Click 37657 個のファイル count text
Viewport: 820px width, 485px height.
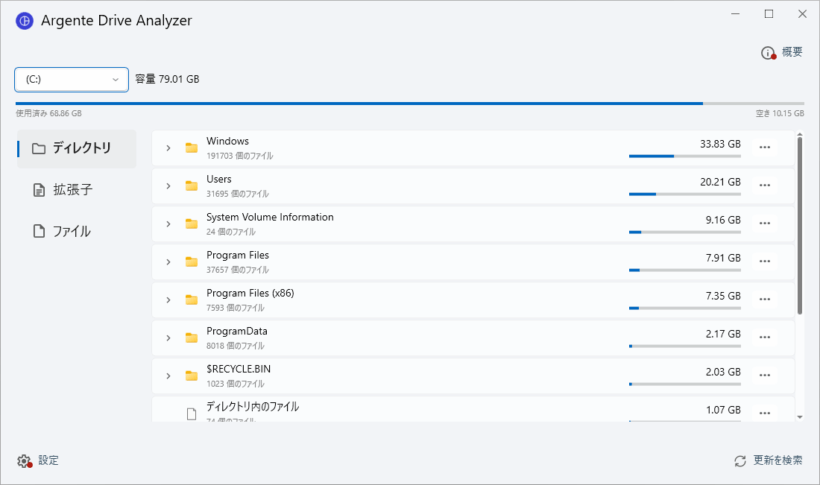(237, 270)
